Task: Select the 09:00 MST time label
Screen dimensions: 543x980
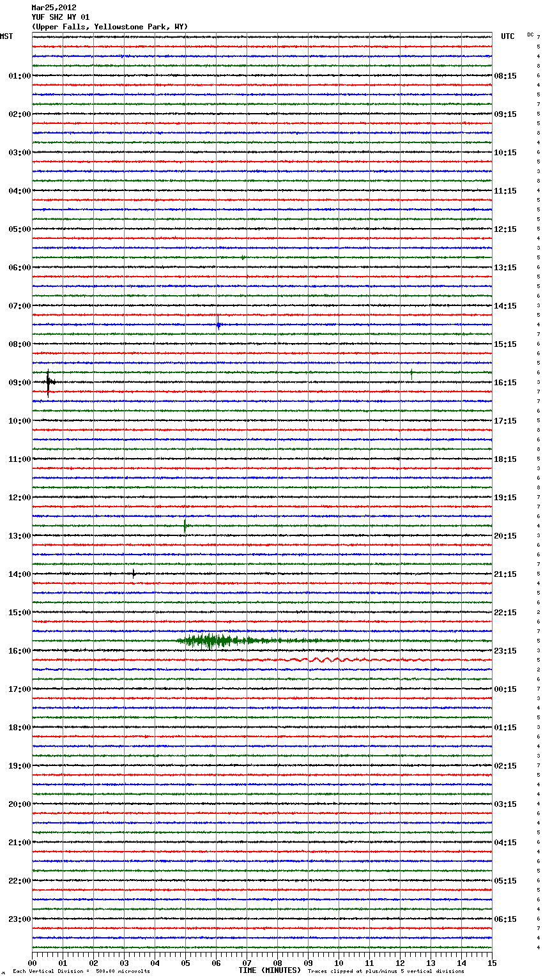Action: 20,383
